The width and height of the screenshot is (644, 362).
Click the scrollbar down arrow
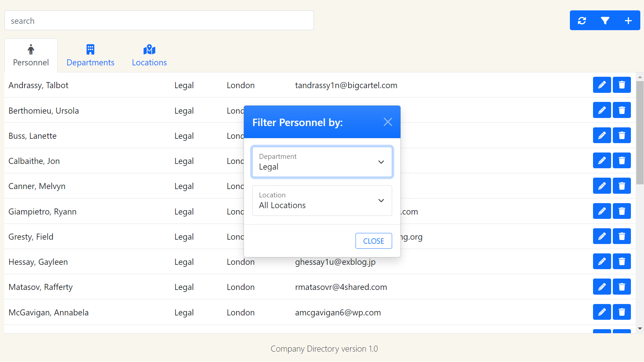[640, 329]
